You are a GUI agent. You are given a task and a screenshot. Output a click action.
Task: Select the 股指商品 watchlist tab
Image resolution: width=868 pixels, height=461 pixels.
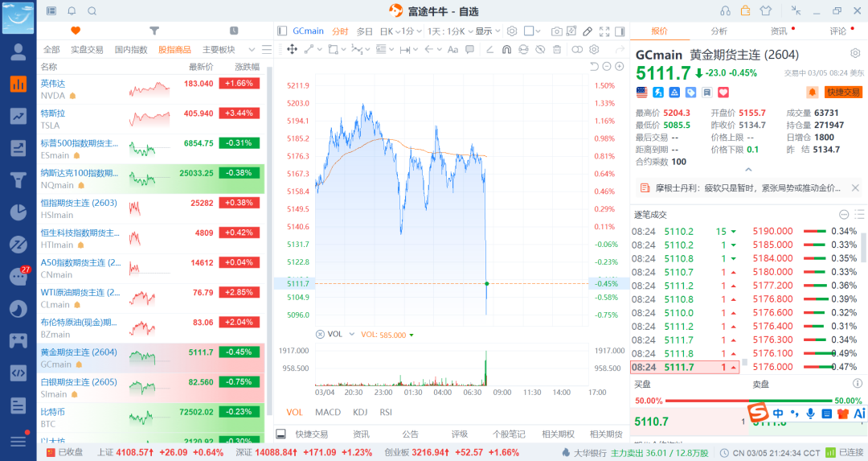(x=174, y=49)
